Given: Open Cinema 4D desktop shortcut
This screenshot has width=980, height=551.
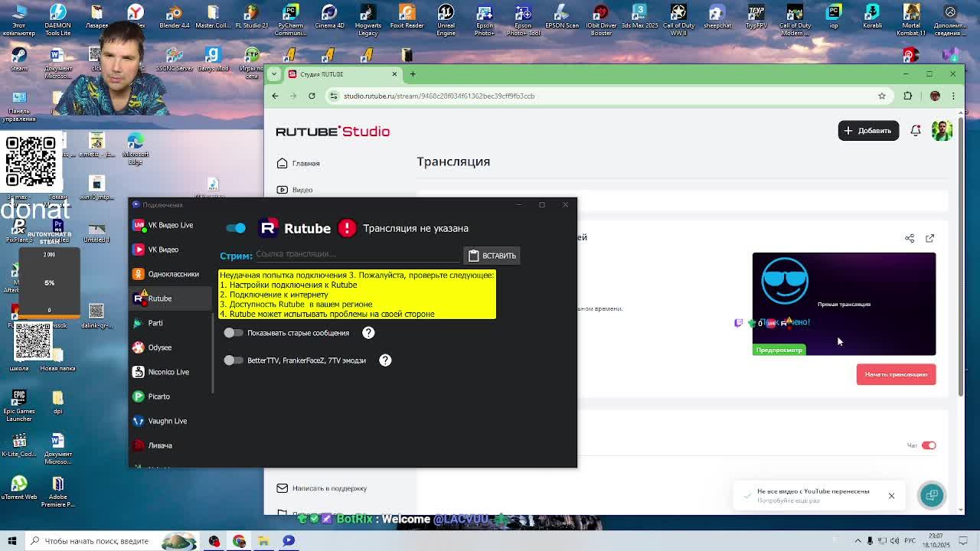Looking at the screenshot, I should [x=329, y=17].
